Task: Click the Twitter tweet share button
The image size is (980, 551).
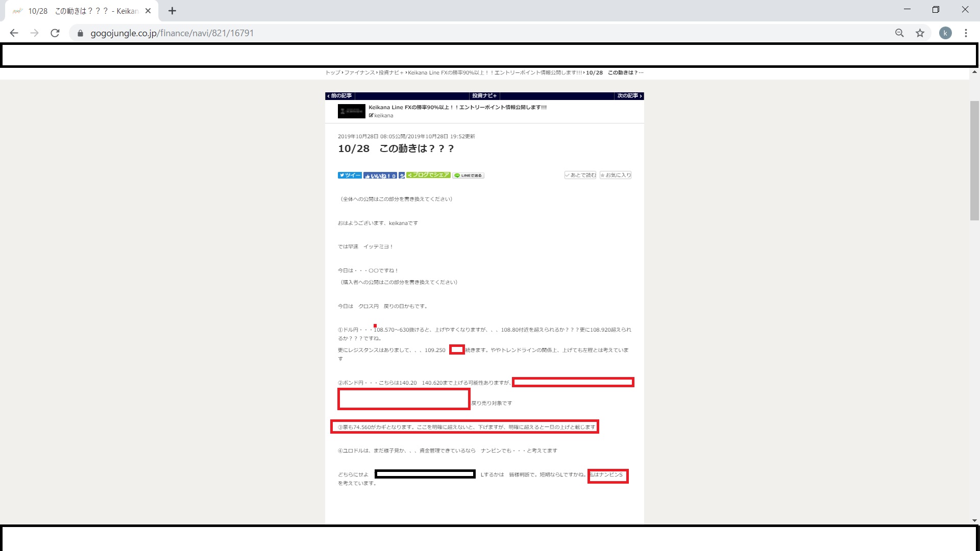Action: pos(350,175)
